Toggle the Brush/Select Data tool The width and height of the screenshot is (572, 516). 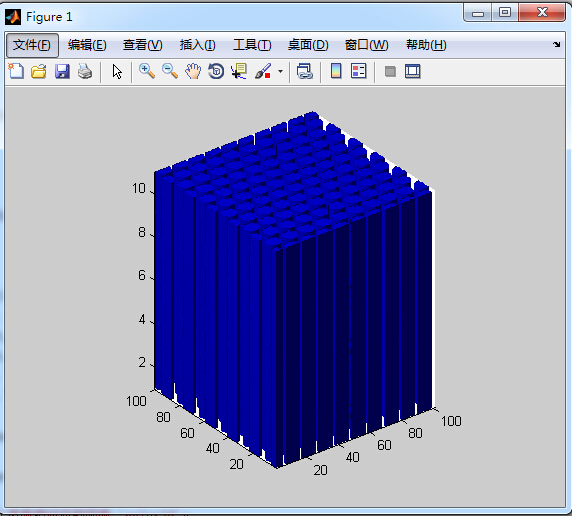pyautogui.click(x=263, y=71)
